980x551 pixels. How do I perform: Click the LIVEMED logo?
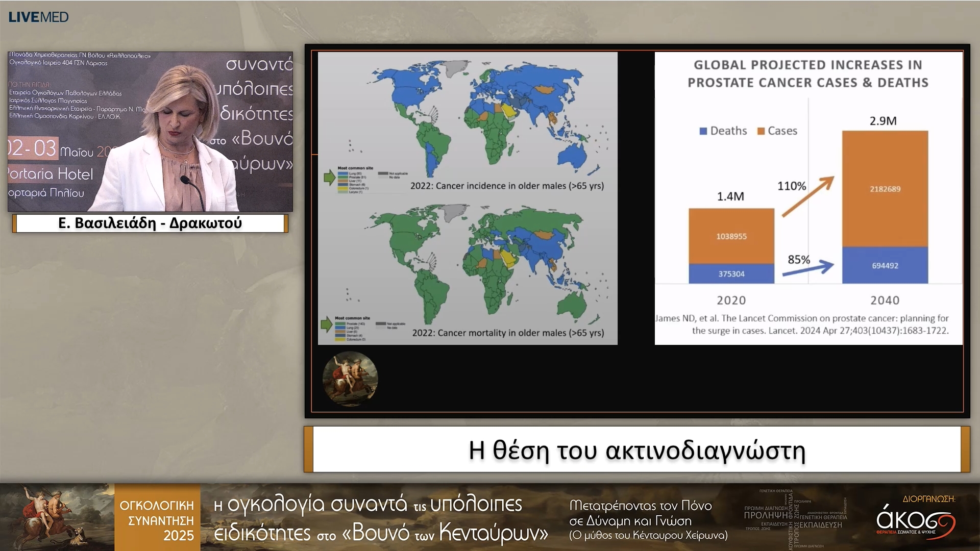click(38, 17)
